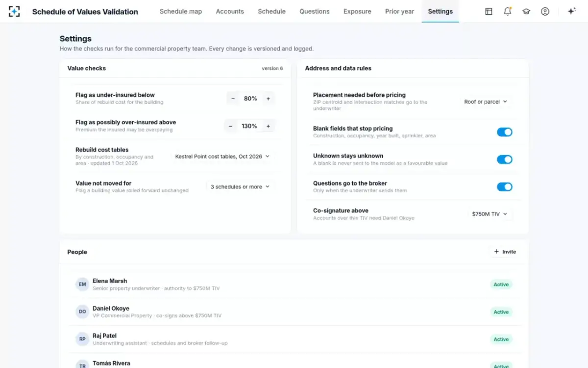Image resolution: width=588 pixels, height=368 pixels.
Task: Open Value not moved for dropdown
Action: (x=240, y=187)
